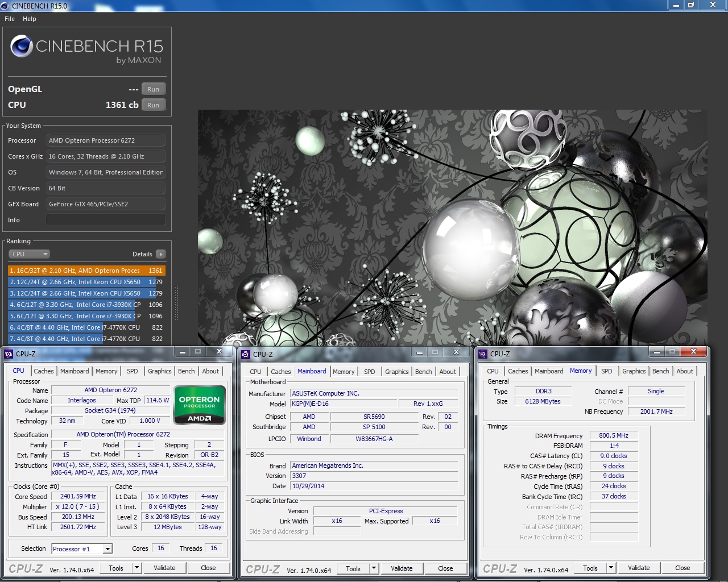The height and width of the screenshot is (582, 728).
Task: Open ranking Details arrow button
Action: tap(161, 254)
